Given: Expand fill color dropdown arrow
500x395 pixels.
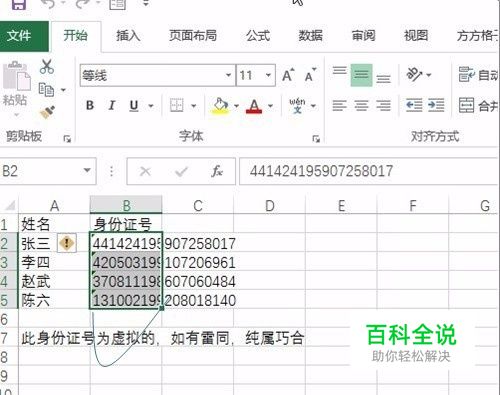Looking at the screenshot, I should point(236,106).
